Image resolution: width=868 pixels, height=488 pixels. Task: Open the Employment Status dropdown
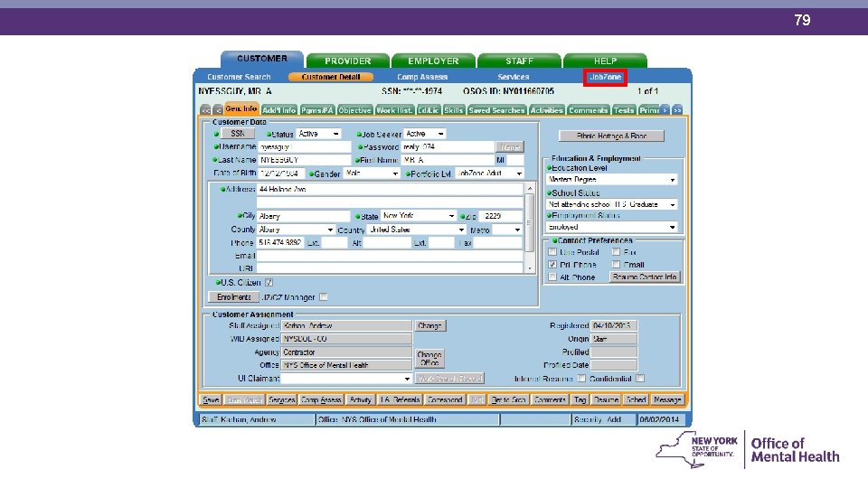point(673,227)
